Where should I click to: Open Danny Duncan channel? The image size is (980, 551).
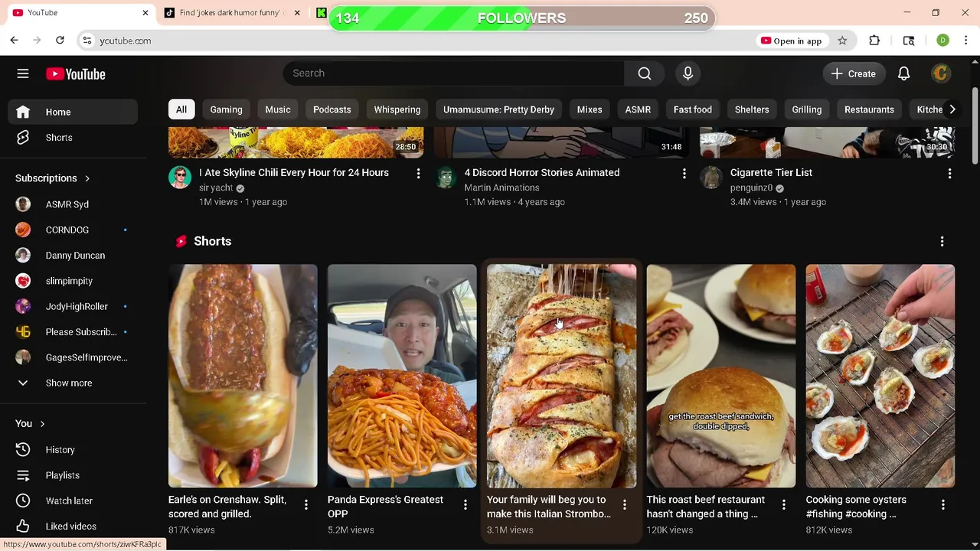(x=73, y=256)
